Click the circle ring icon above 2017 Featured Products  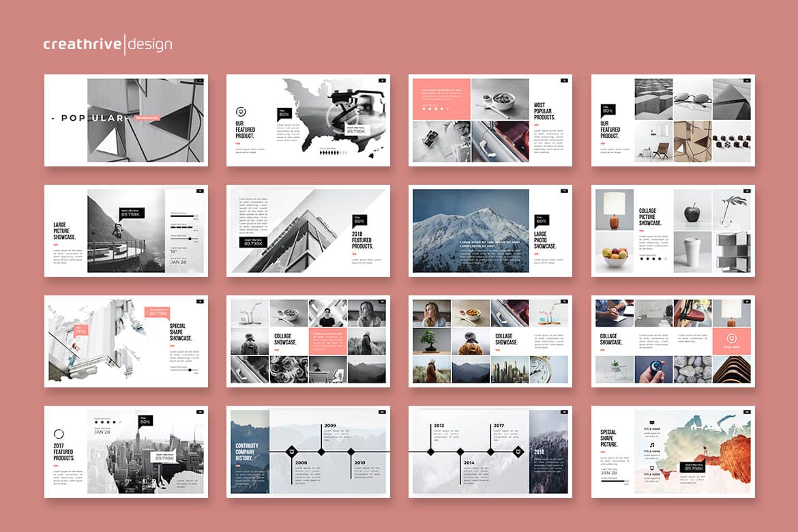[x=59, y=433]
